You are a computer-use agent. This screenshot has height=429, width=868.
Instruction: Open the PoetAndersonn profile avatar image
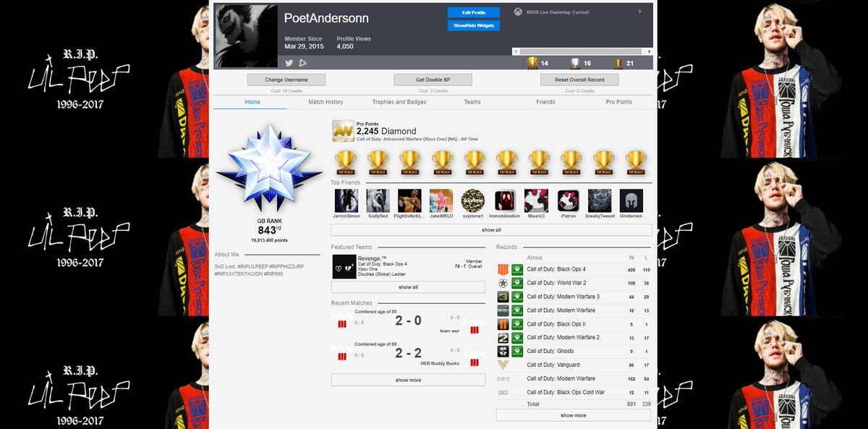click(x=246, y=36)
